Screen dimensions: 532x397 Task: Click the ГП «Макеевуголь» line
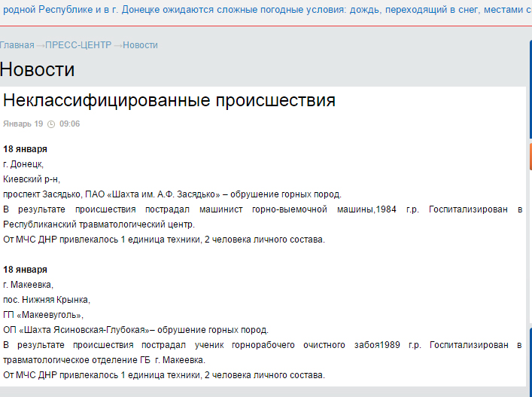tap(43, 315)
